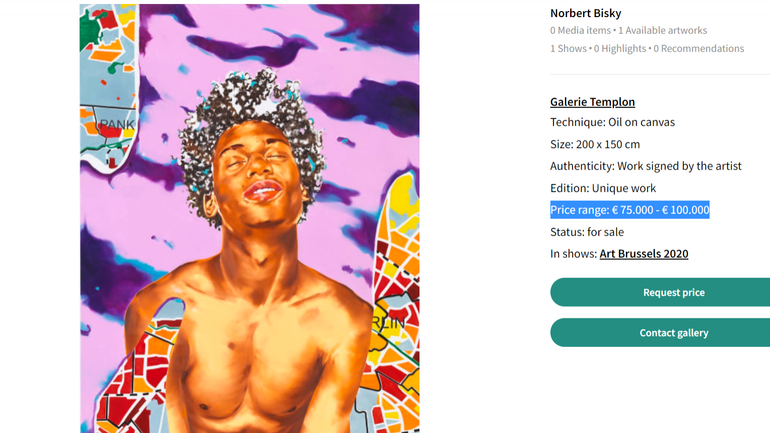Screen dimensions: 770x433
Task: Click the Technique: Oil on canvas line
Action: point(612,122)
